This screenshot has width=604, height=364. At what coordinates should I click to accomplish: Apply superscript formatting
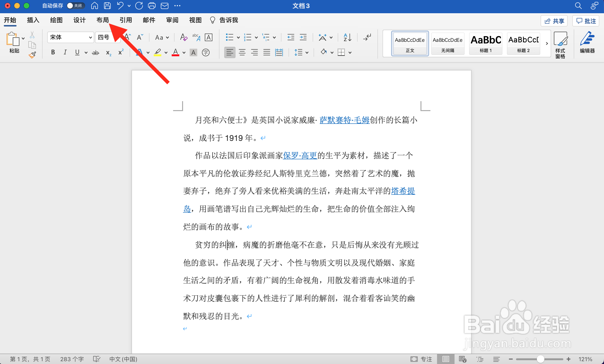coord(121,52)
